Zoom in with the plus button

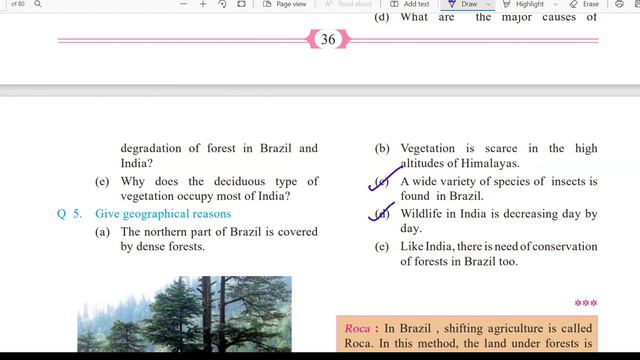coord(203,4)
